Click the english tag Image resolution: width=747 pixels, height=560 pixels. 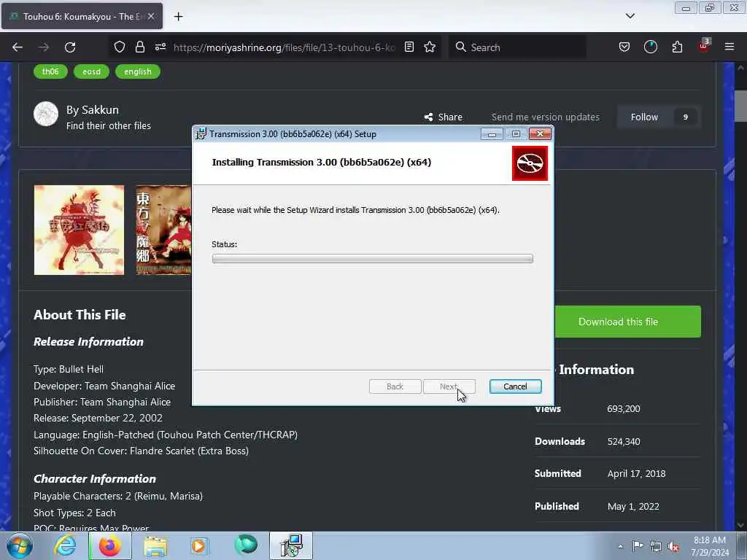(138, 71)
